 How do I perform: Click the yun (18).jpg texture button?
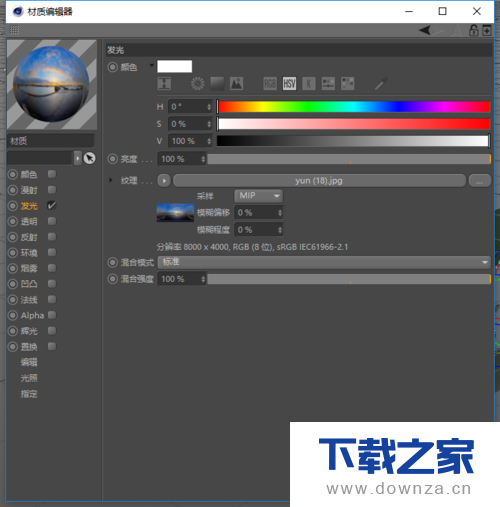319,181
